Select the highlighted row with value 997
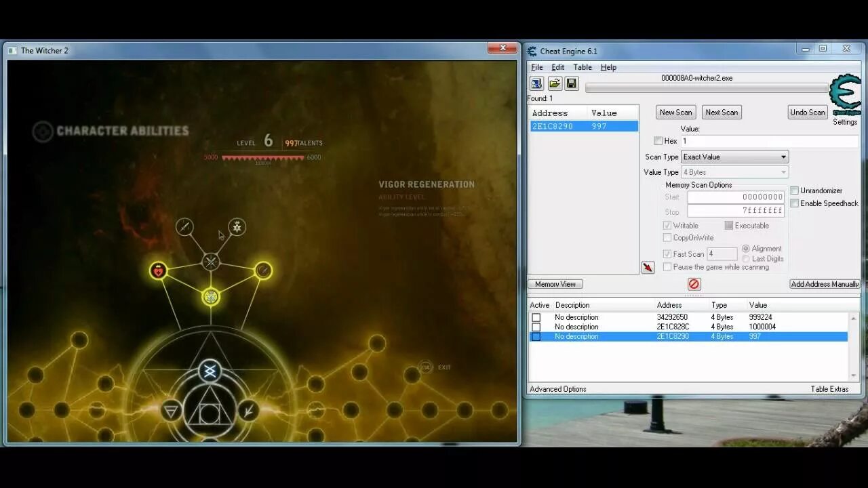This screenshot has width=868, height=488. pyautogui.click(x=688, y=336)
